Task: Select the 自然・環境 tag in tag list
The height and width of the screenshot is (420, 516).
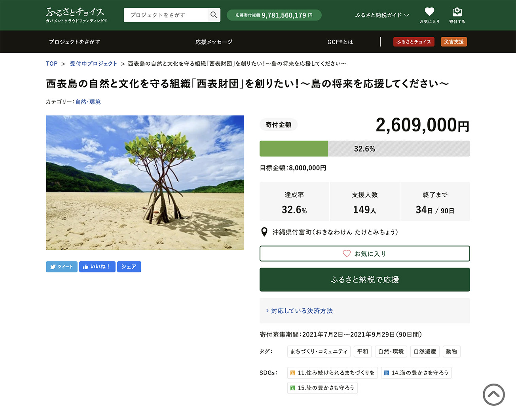Action: pos(391,352)
